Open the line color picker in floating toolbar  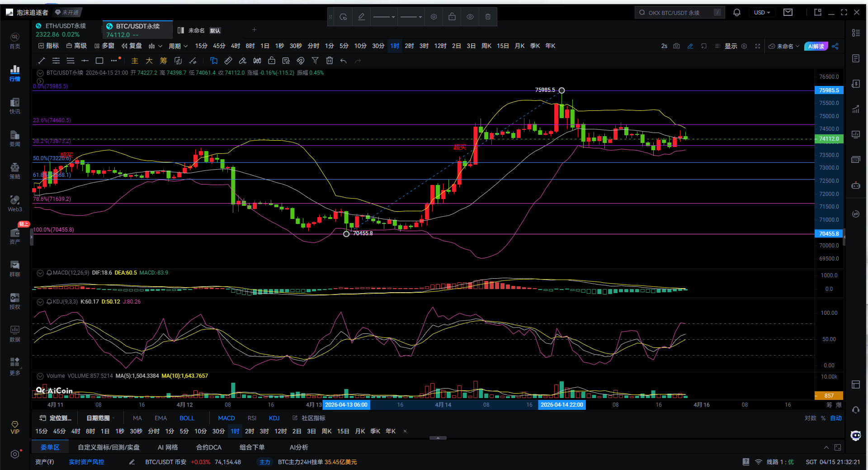(361, 17)
